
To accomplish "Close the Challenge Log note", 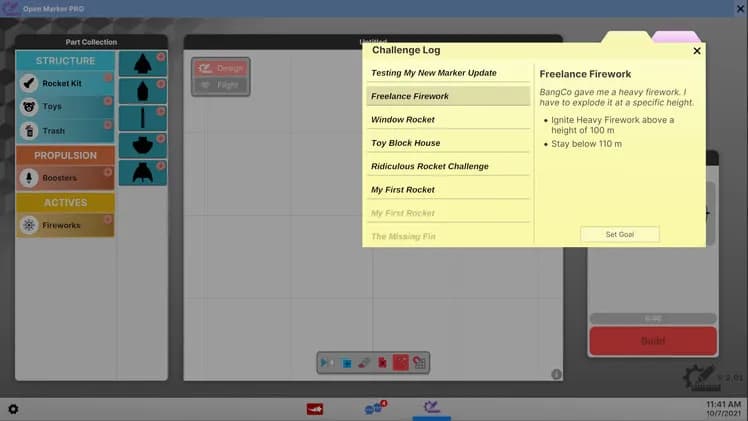I will (x=697, y=51).
